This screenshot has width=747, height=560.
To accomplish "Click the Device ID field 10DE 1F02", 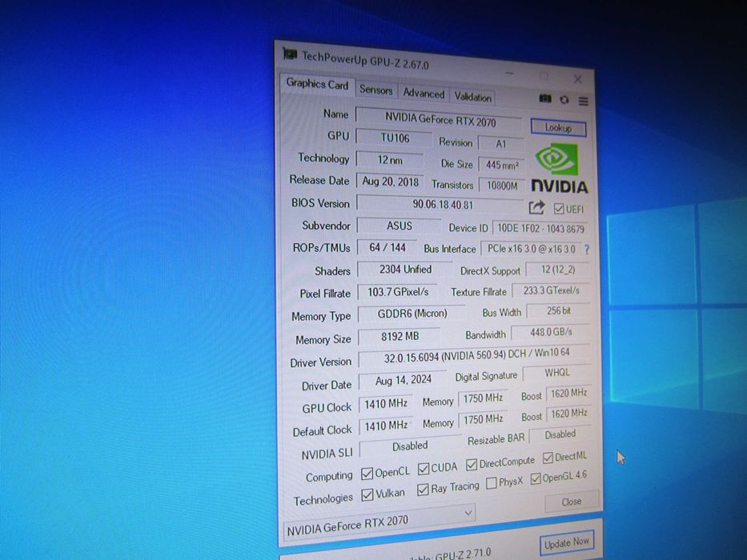I will tap(540, 229).
